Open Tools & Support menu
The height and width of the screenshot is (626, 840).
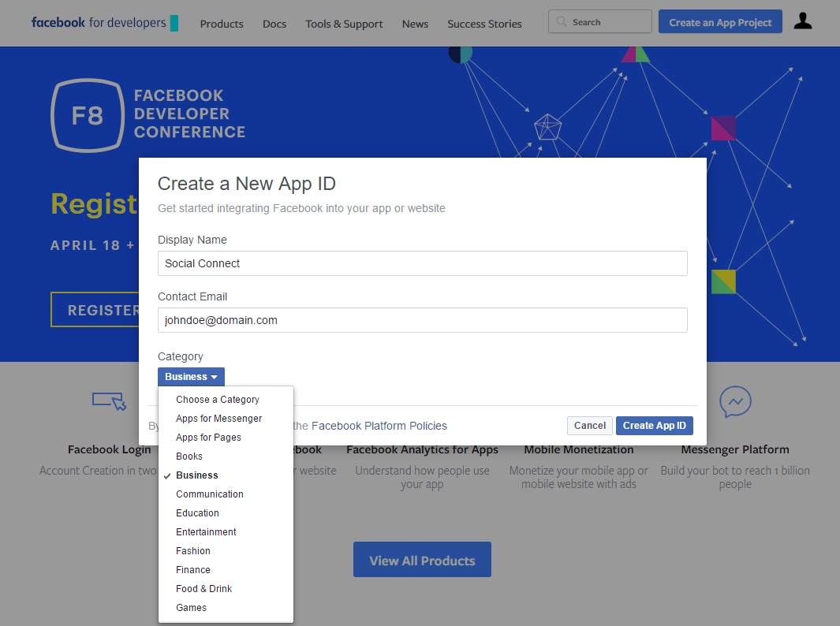[344, 24]
